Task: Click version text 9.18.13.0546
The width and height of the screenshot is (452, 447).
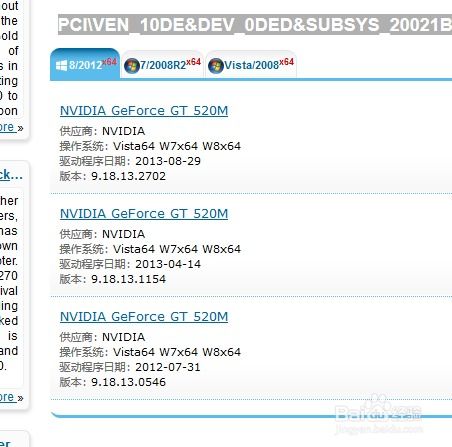Action: 128,382
